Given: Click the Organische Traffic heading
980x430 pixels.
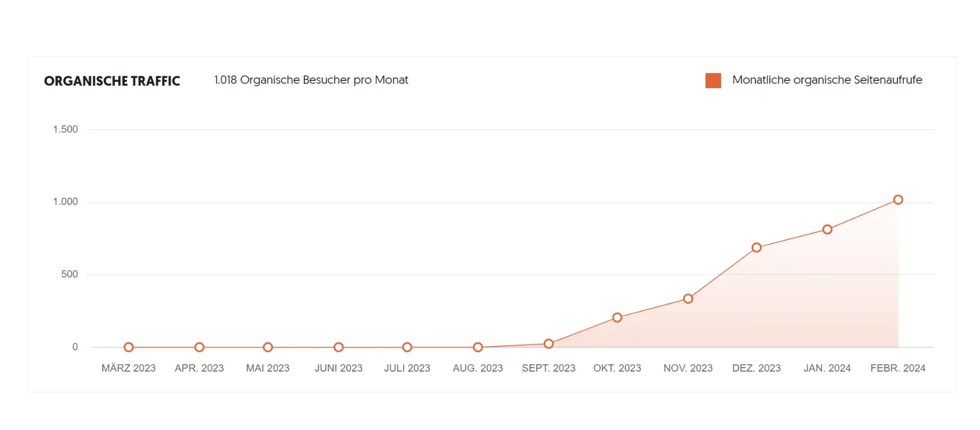Looking at the screenshot, I should pyautogui.click(x=112, y=81).
